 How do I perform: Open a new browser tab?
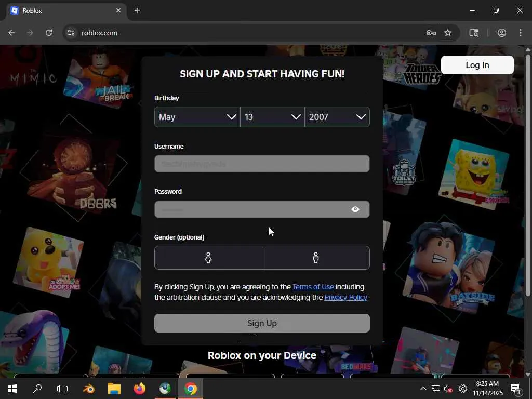click(x=137, y=11)
